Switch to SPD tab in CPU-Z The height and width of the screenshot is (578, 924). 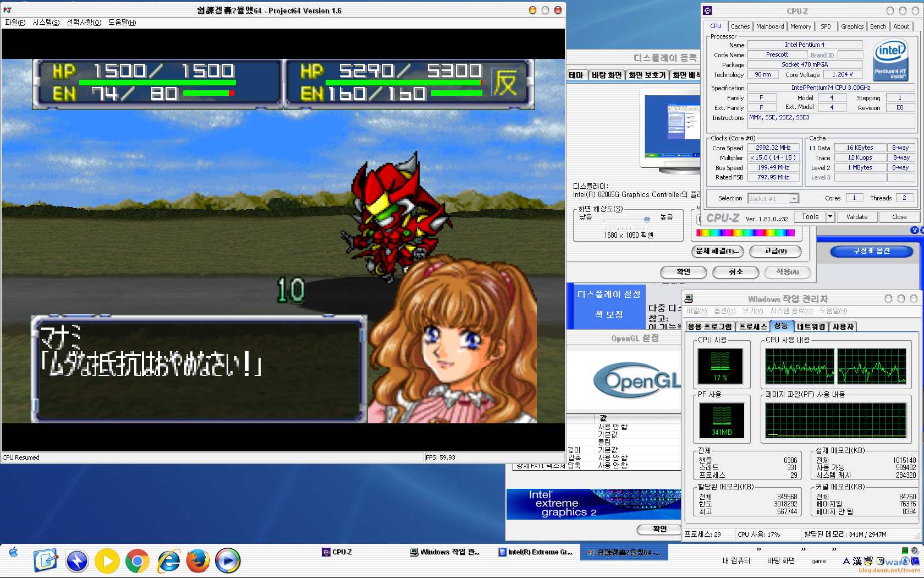pyautogui.click(x=826, y=26)
